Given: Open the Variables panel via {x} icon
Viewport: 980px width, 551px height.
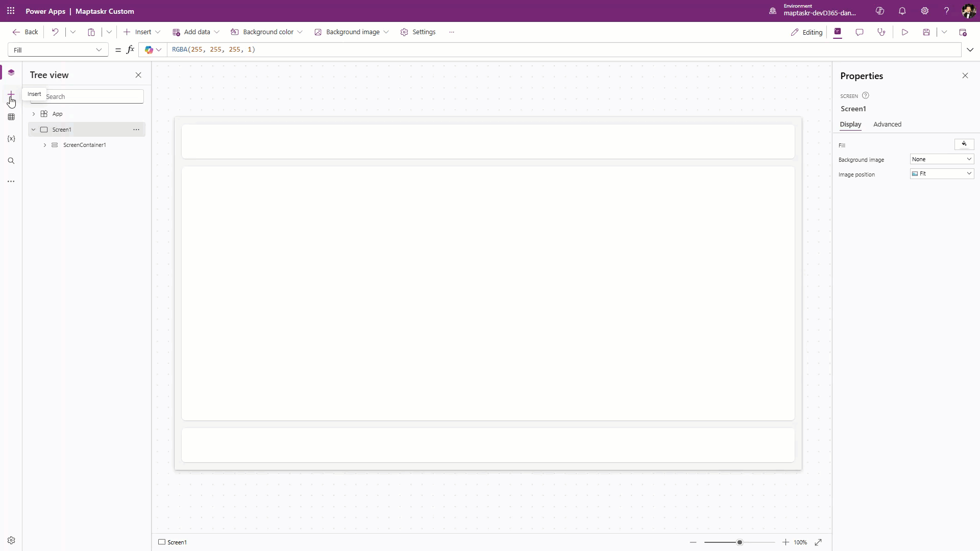Looking at the screenshot, I should [x=11, y=138].
